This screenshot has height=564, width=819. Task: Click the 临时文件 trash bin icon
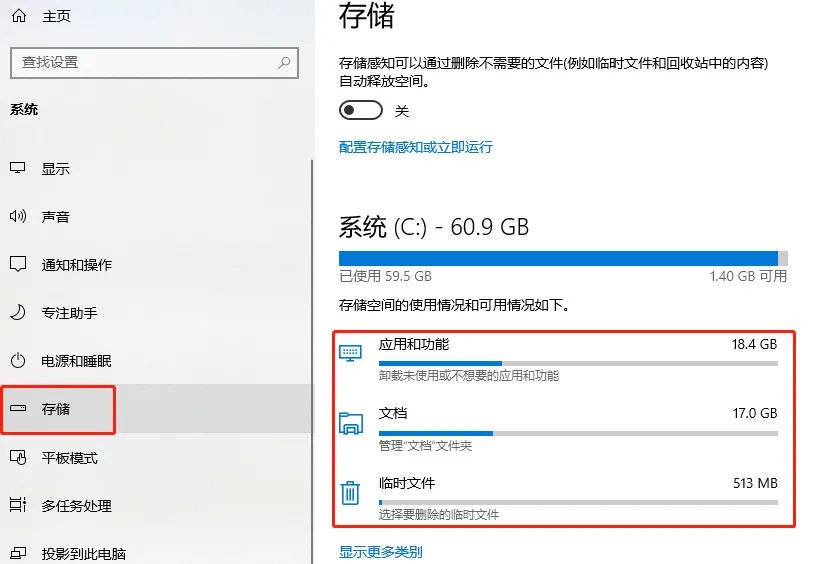click(350, 492)
